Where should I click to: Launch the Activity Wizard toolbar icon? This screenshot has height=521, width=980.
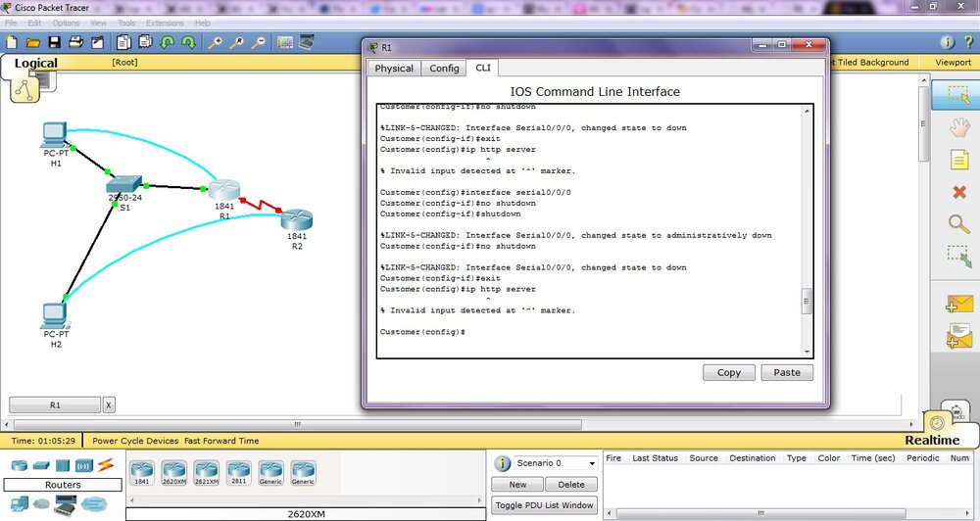[97, 42]
